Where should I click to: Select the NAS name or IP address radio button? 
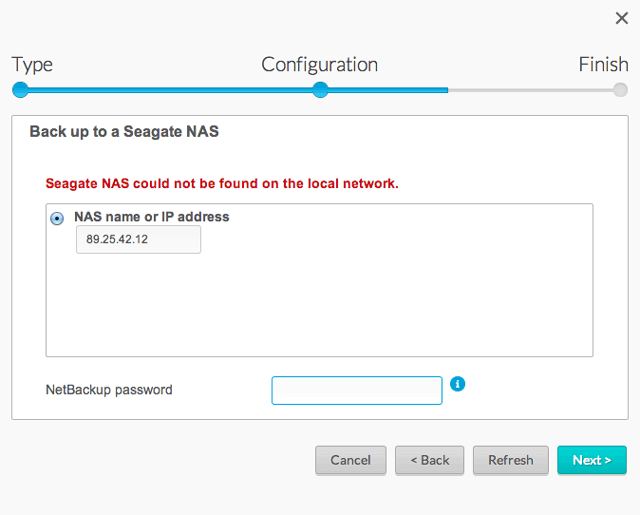pyautogui.click(x=57, y=218)
